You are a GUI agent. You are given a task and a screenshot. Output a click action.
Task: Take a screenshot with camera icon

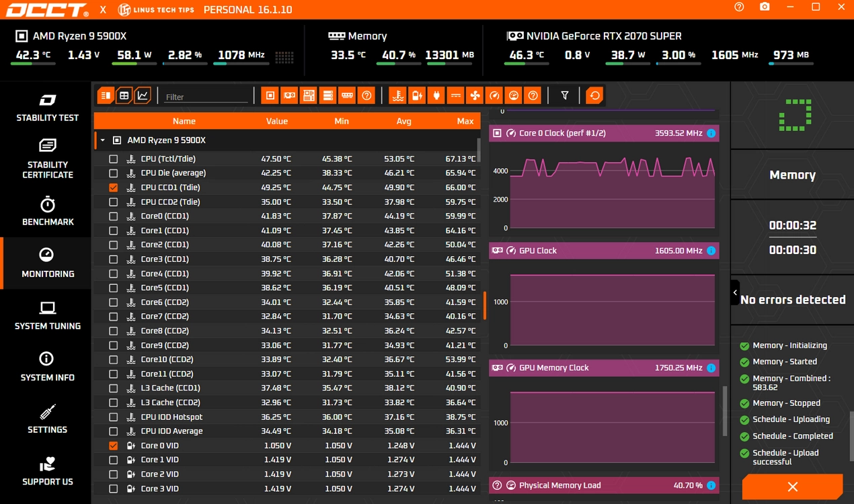tap(765, 7)
